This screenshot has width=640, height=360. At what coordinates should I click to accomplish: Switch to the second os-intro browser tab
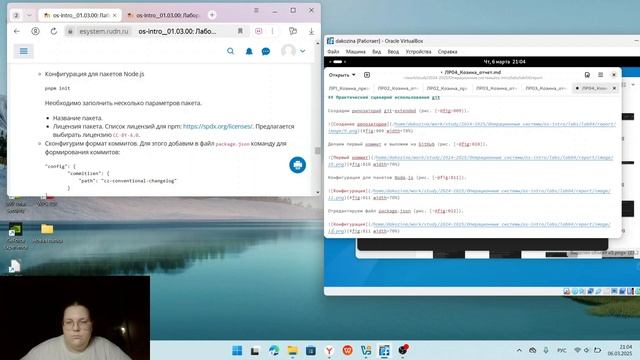163,15
